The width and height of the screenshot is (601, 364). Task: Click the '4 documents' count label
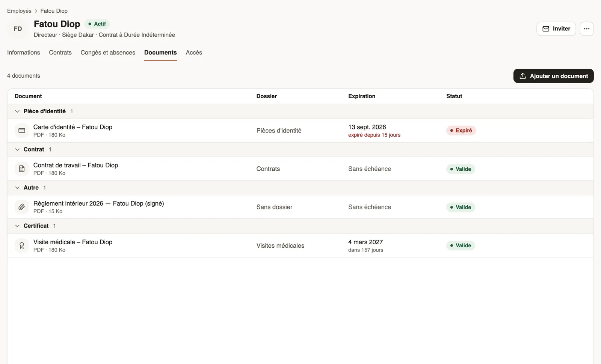click(24, 76)
